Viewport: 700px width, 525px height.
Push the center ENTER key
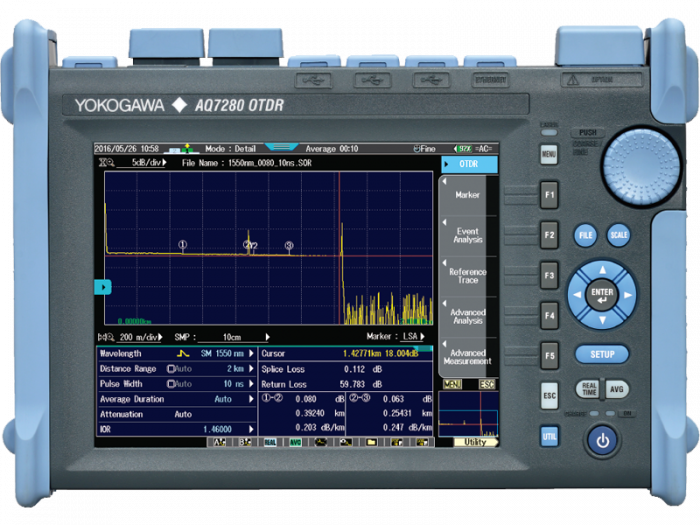coord(602,295)
